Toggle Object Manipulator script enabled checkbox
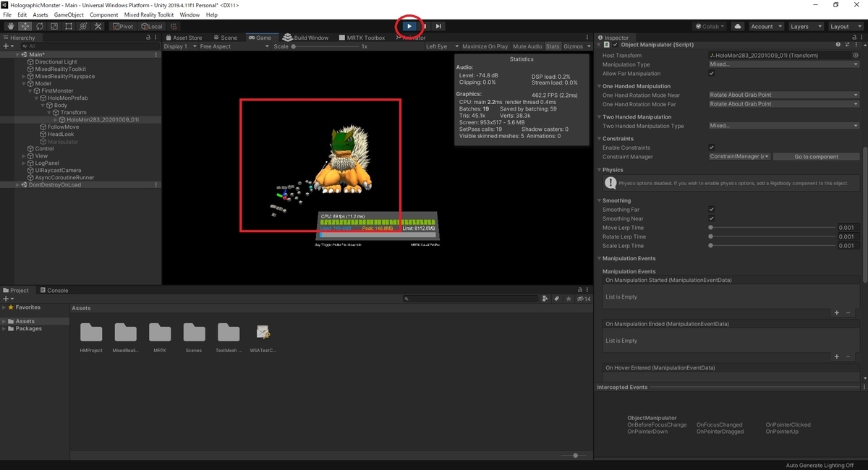 click(x=616, y=44)
